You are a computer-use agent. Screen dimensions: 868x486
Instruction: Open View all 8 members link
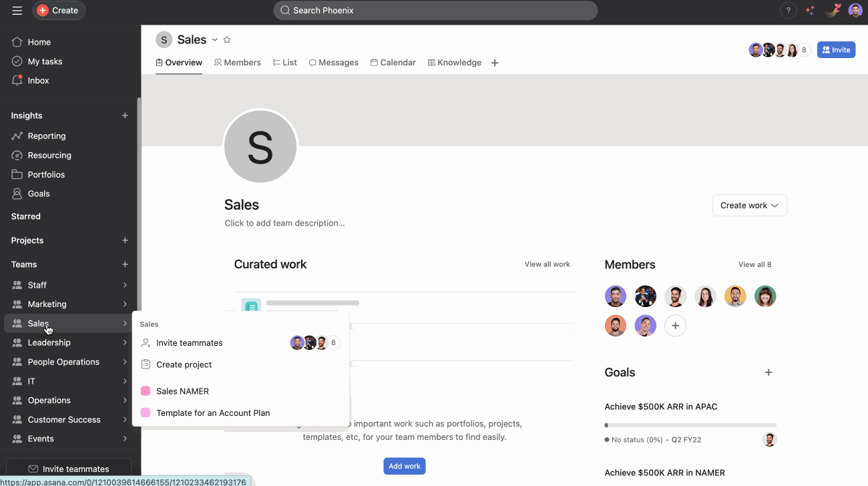pyautogui.click(x=754, y=264)
